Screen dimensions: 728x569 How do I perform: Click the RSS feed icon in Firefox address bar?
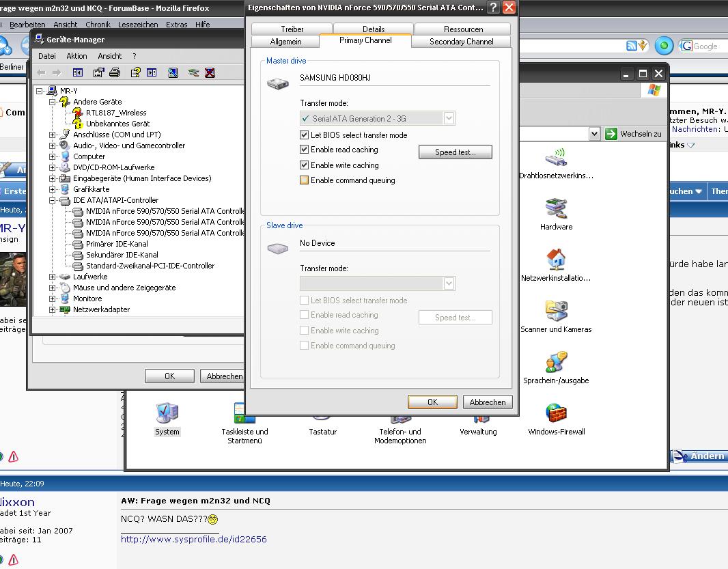[x=632, y=46]
